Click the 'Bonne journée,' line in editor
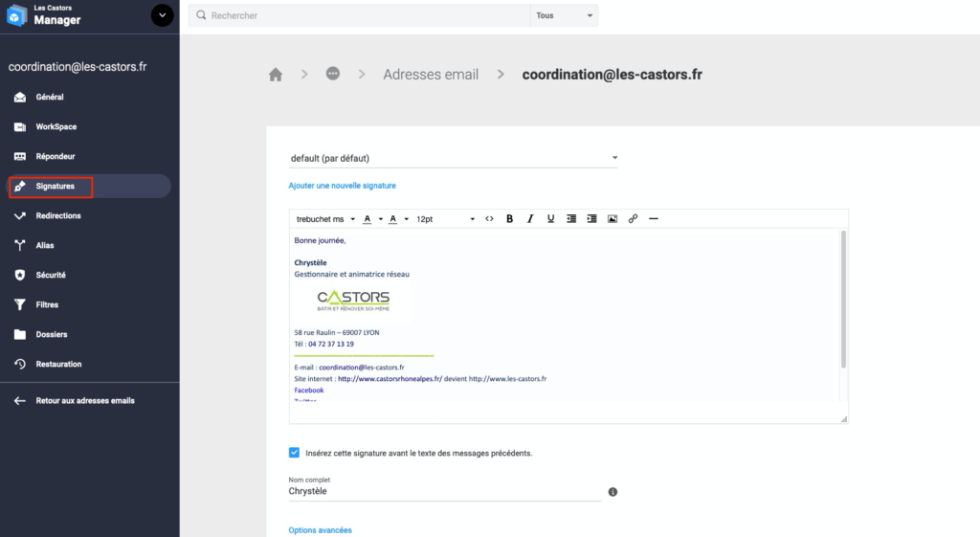Screen dimensions: 980x537 (x=320, y=240)
